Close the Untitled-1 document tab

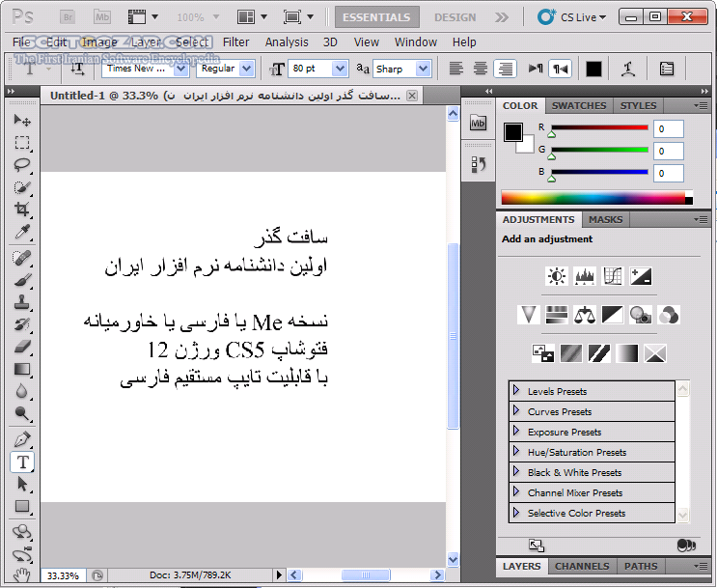pyautogui.click(x=412, y=96)
